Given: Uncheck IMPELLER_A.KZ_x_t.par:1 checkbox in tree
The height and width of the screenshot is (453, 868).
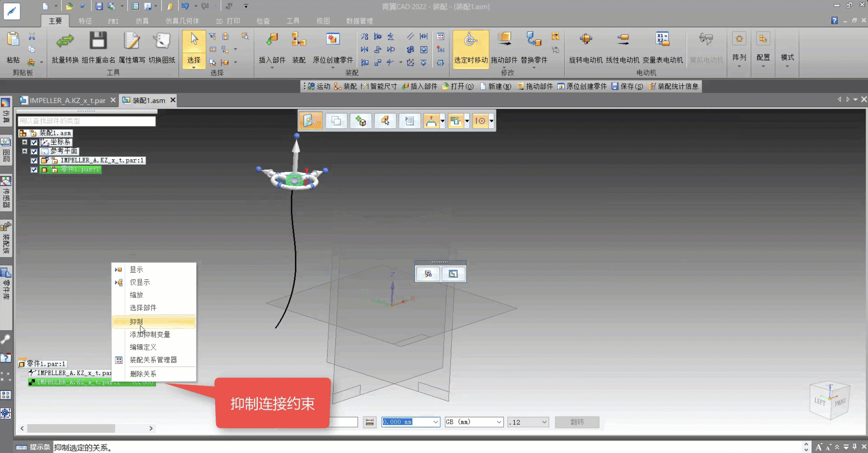Looking at the screenshot, I should click(34, 161).
